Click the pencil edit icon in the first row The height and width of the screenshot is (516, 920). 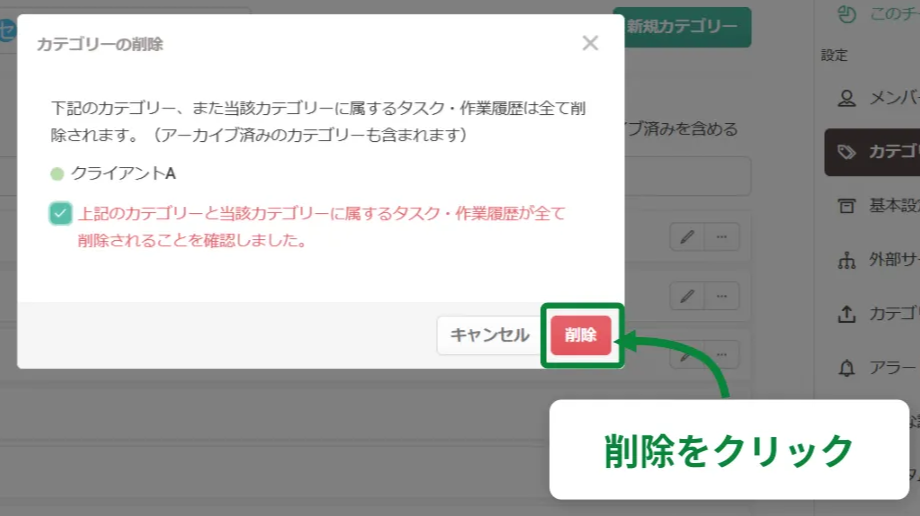click(x=687, y=237)
